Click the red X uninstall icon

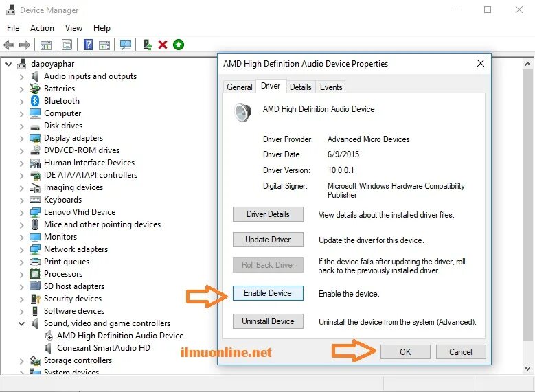click(163, 45)
